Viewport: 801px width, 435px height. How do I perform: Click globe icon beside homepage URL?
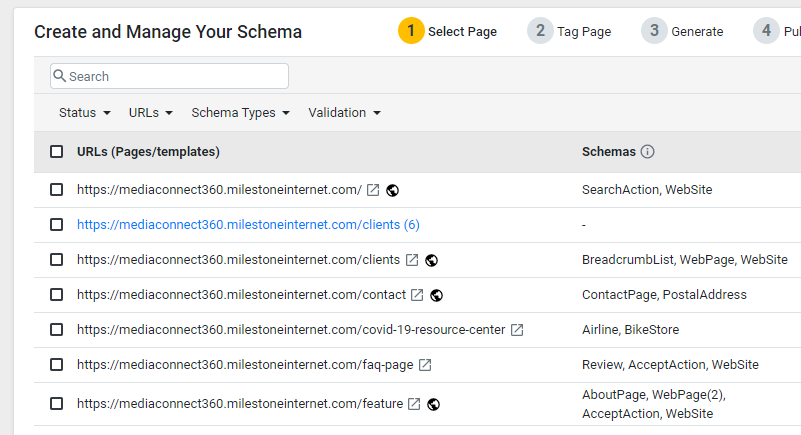click(392, 190)
